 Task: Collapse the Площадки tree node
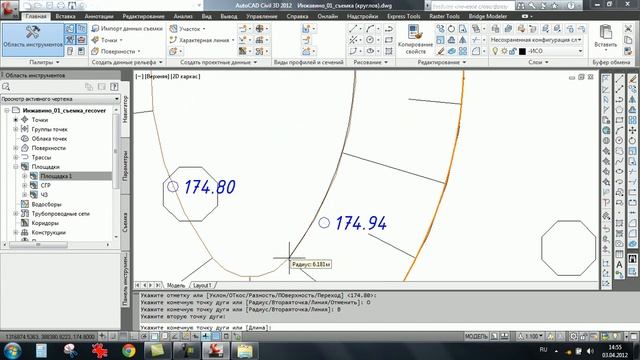pos(16,167)
